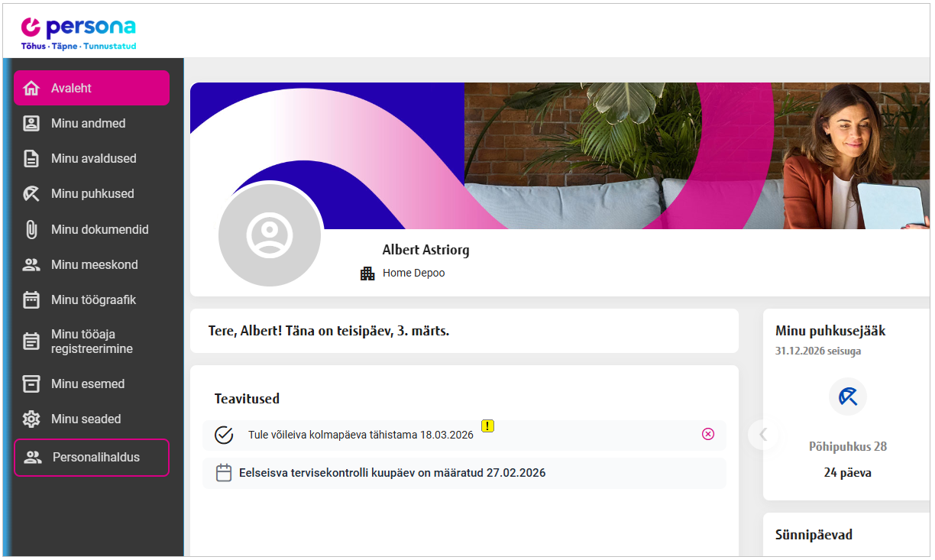Image resolution: width=935 pixels, height=560 pixels.
Task: Dismiss the võileiva kolmapäeva notification
Action: (708, 434)
